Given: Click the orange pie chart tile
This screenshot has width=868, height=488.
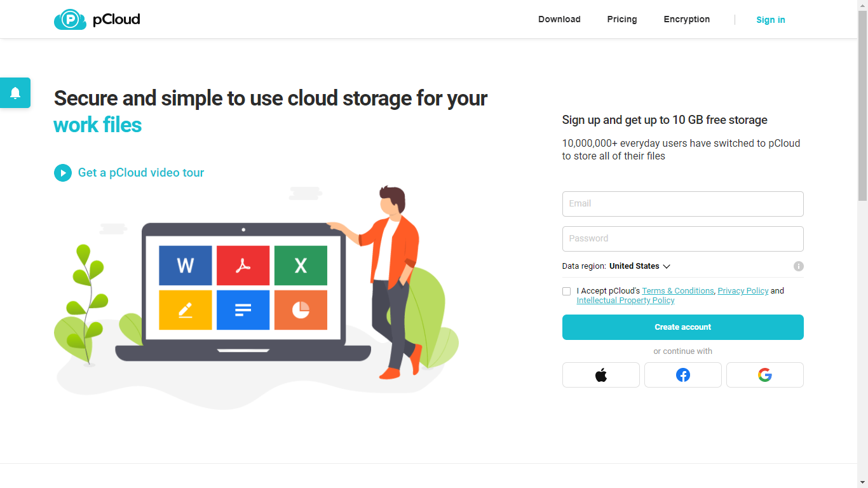Looking at the screenshot, I should click(x=301, y=310).
